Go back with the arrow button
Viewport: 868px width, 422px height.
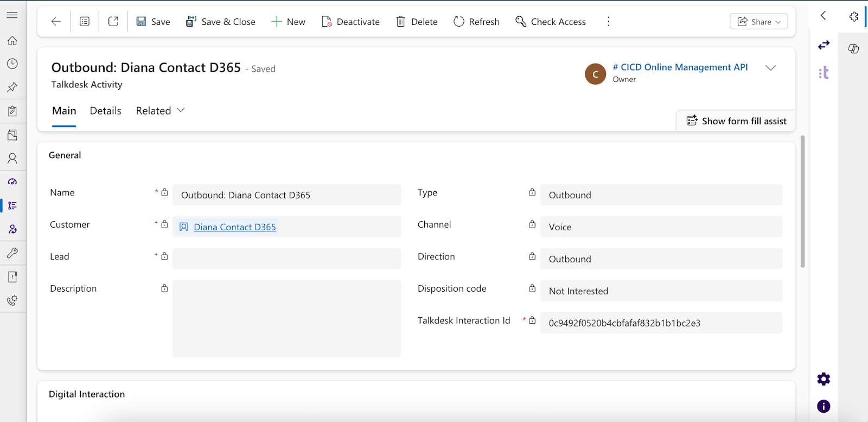coord(55,22)
